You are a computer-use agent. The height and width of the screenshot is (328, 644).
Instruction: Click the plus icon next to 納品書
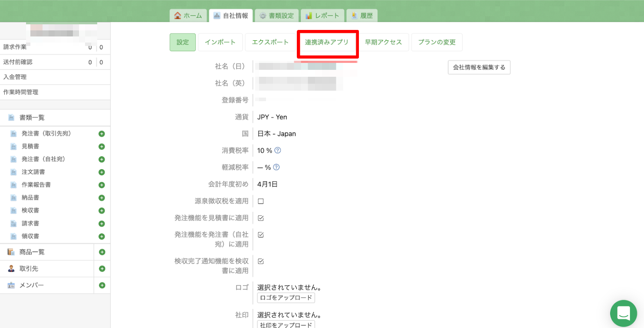pos(102,198)
